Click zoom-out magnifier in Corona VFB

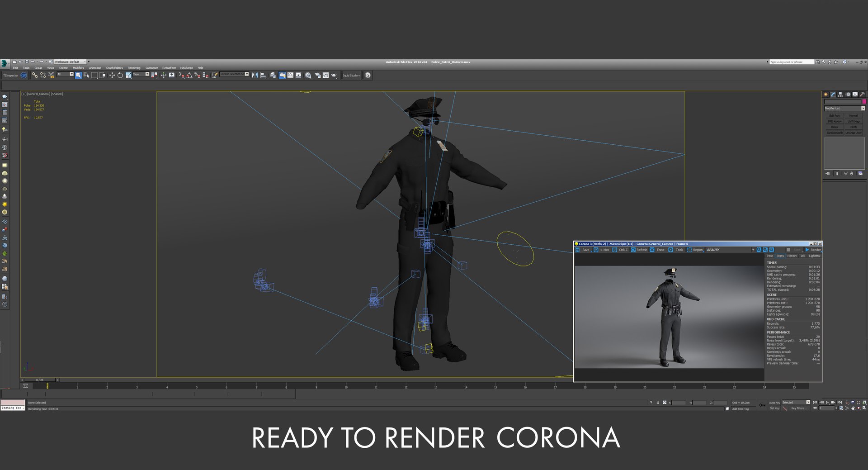(x=765, y=250)
